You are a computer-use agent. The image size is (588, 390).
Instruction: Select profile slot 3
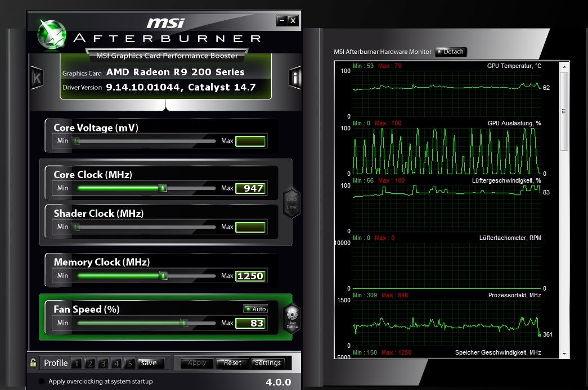pyautogui.click(x=103, y=363)
